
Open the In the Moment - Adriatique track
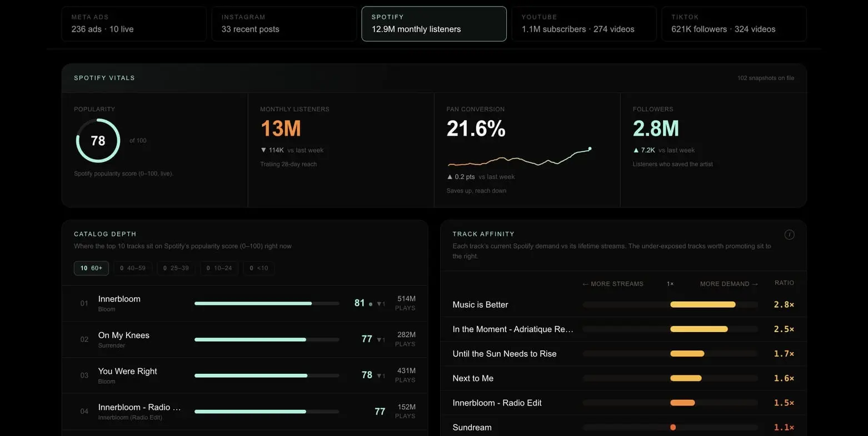(x=513, y=329)
